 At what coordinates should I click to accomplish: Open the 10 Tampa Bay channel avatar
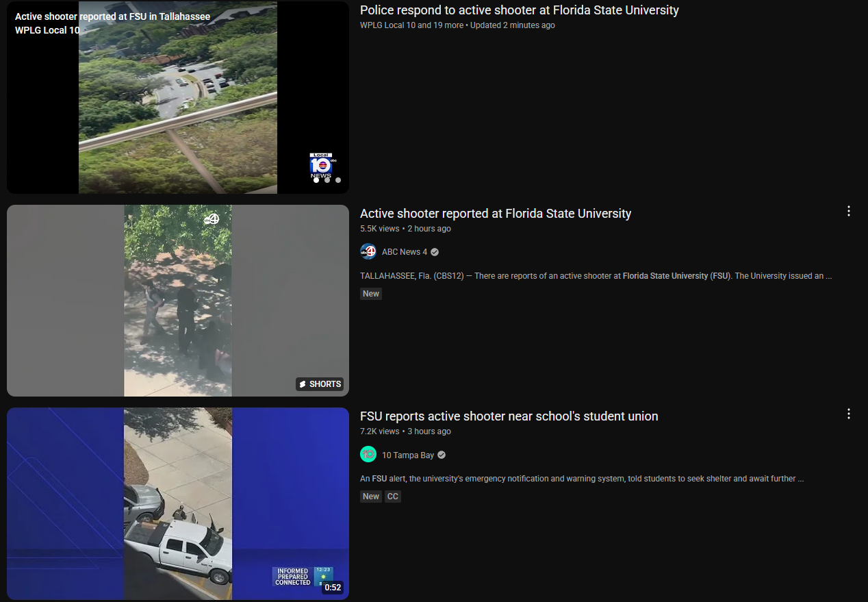[x=368, y=455]
